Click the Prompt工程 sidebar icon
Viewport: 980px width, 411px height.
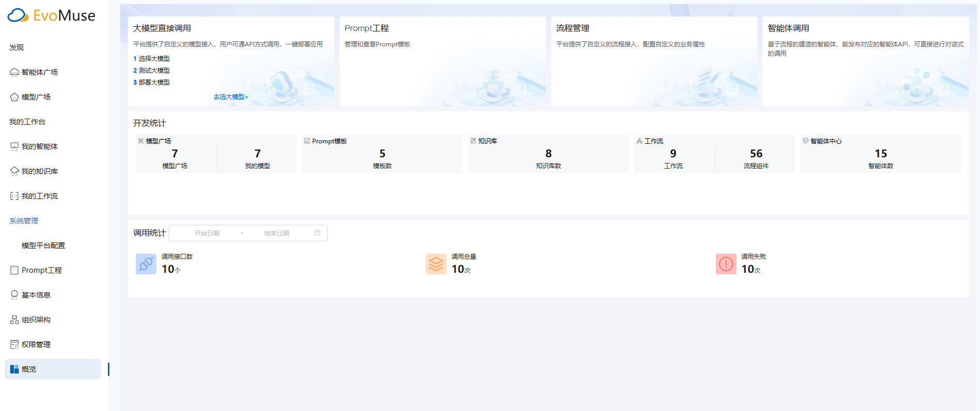(x=14, y=270)
